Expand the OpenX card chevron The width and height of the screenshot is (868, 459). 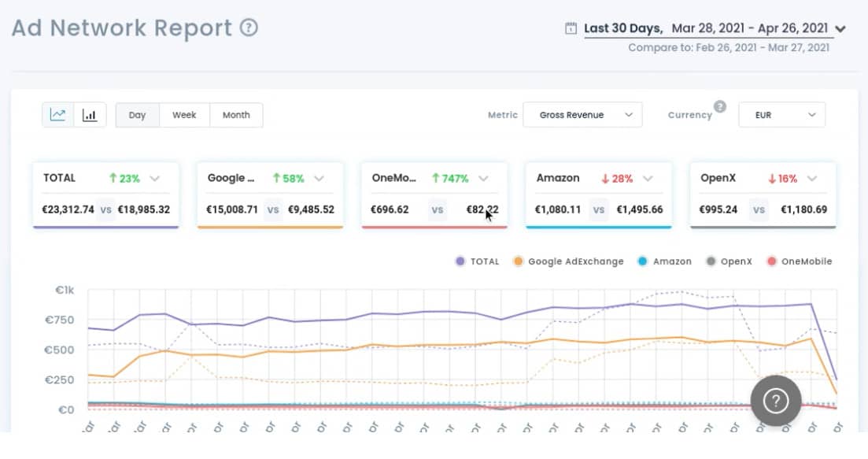(812, 178)
